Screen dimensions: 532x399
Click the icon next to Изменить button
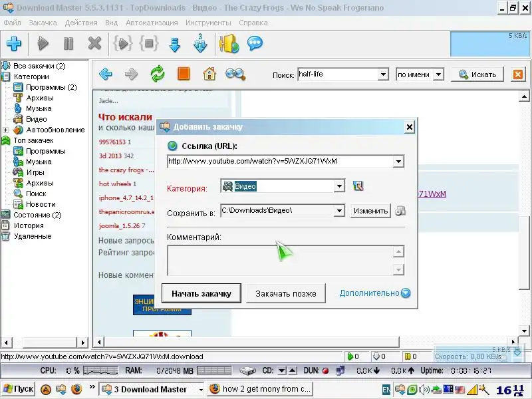click(400, 211)
